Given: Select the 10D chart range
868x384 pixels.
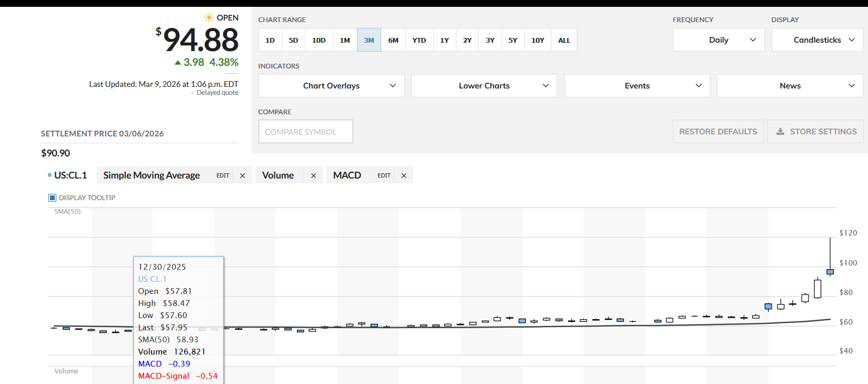Looking at the screenshot, I should tap(319, 40).
